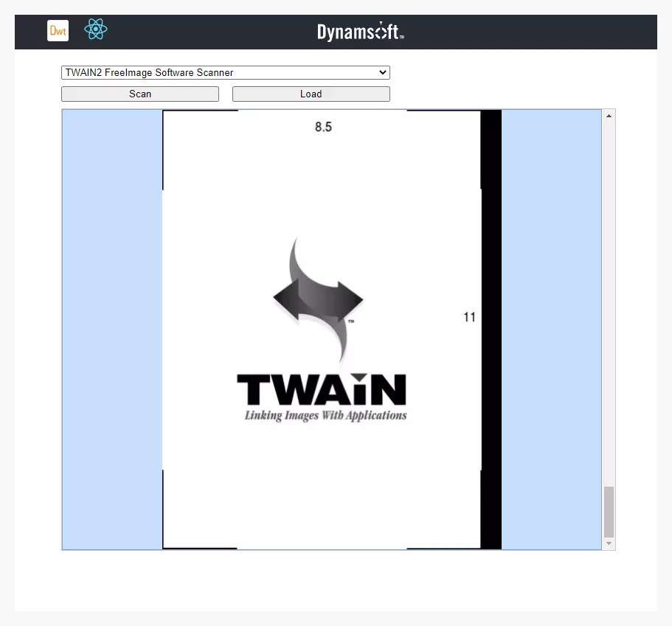672x626 pixels.
Task: Click the '8.5' width label on scanned page
Action: click(x=324, y=127)
